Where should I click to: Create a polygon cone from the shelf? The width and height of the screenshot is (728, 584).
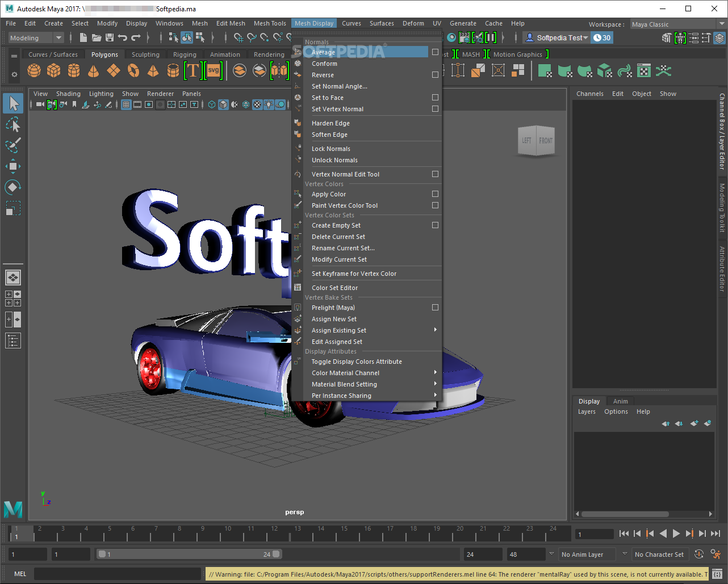pyautogui.click(x=94, y=70)
